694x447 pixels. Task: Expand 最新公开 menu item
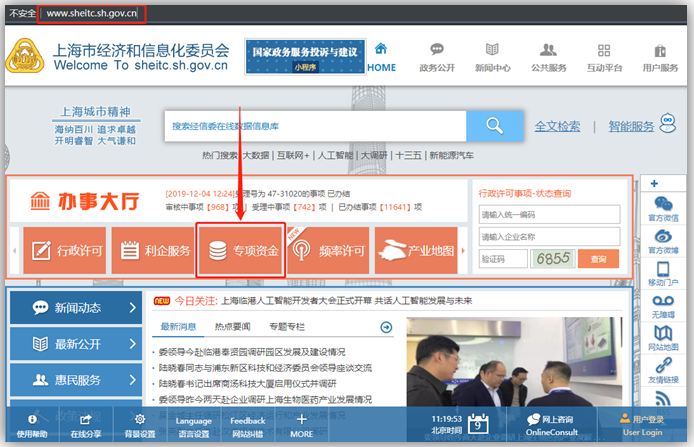coord(76,344)
